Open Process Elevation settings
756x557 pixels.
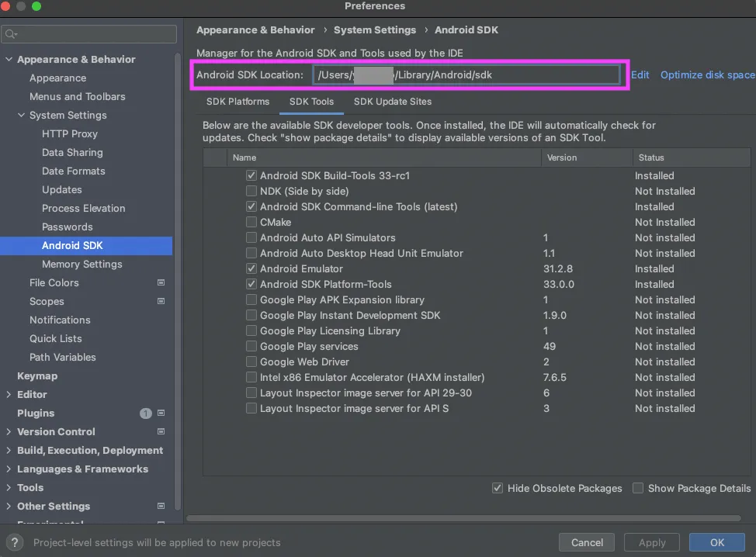click(x=83, y=208)
